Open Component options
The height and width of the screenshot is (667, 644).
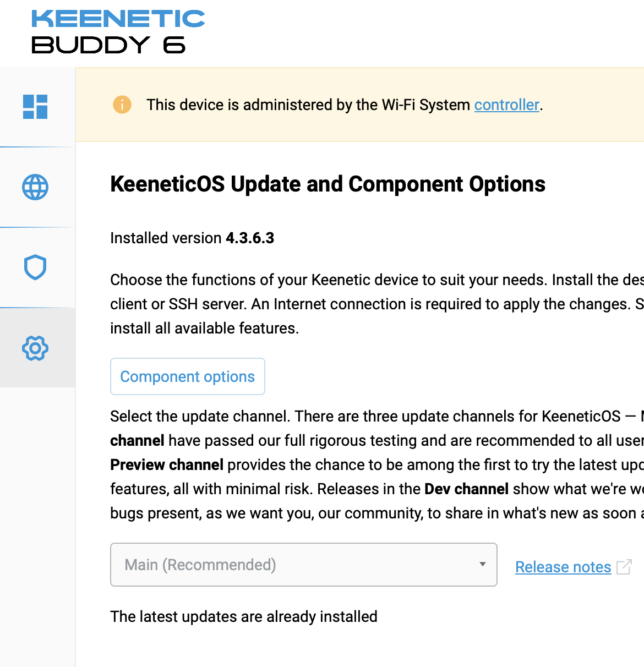(188, 376)
